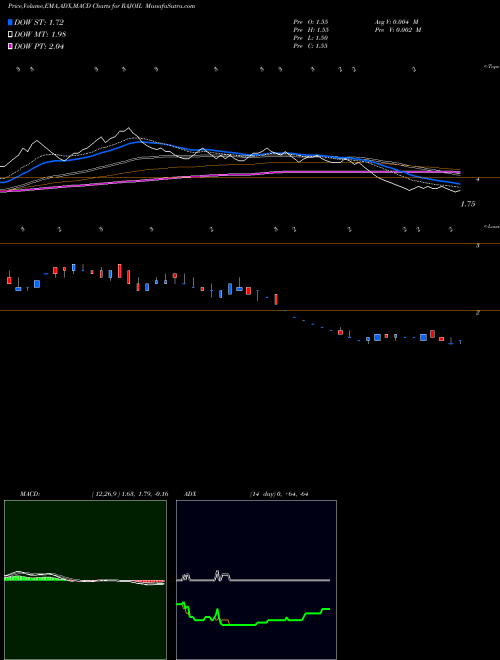This screenshot has width=500, height=660.
Task: Click the chart title for RAJOIL MunafaSutra.com
Action: click(x=101, y=6)
